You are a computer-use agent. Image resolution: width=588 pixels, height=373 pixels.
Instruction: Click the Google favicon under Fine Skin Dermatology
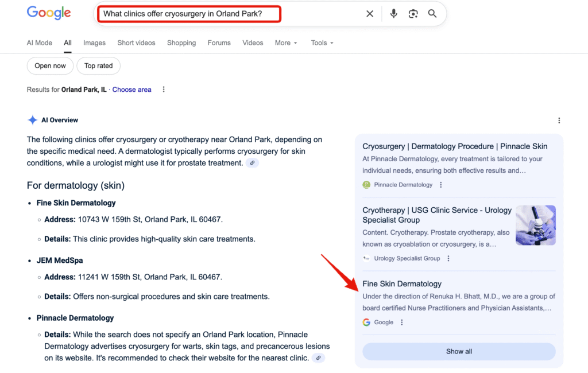click(x=367, y=322)
